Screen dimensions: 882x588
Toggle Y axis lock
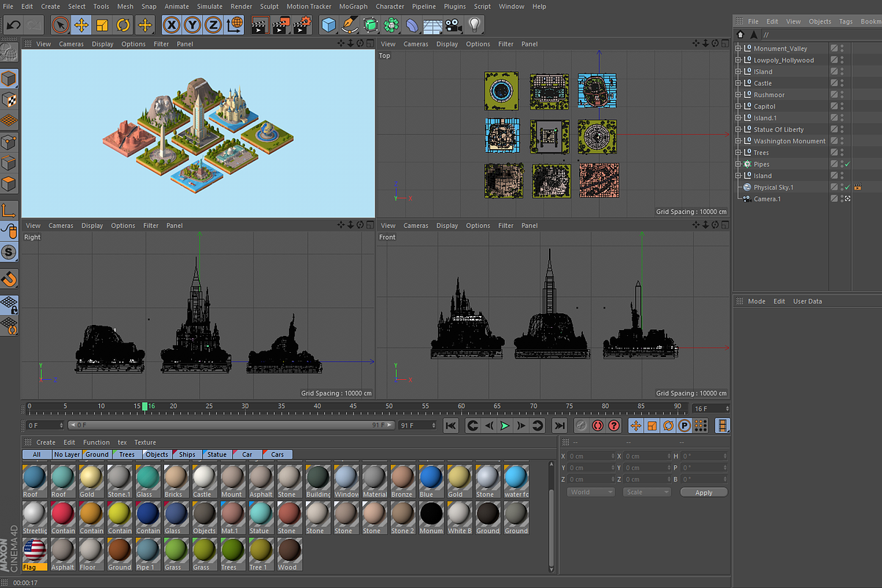click(x=193, y=25)
